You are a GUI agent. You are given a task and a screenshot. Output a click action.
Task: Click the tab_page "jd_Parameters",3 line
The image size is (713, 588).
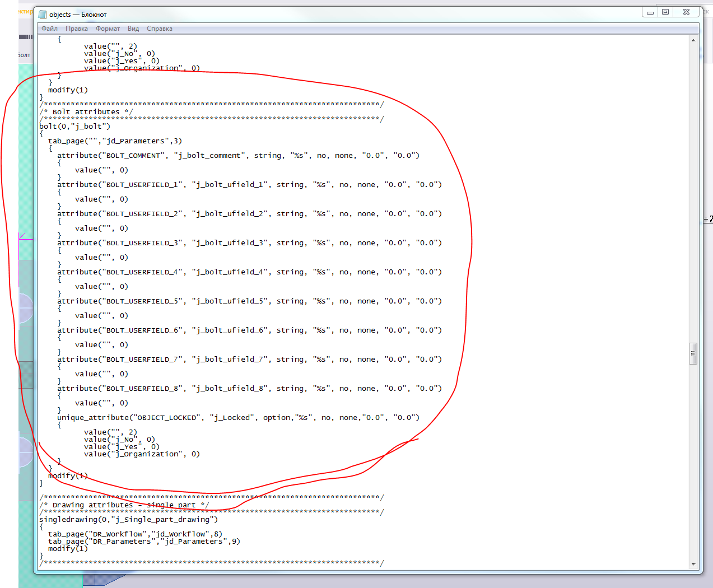(115, 141)
